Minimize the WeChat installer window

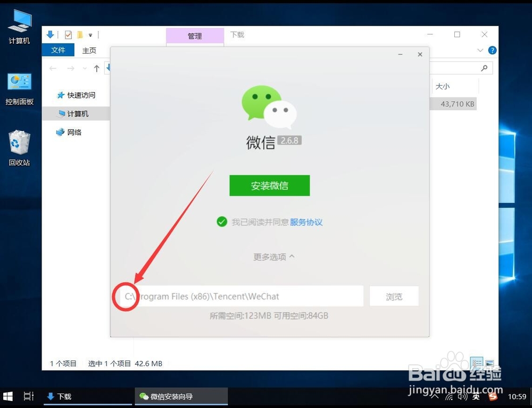pos(401,54)
